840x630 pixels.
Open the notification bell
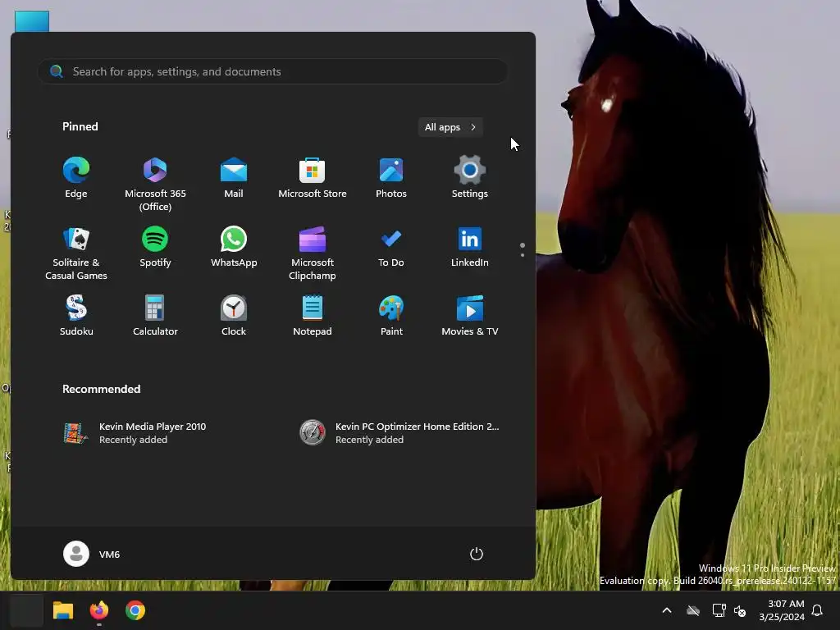(x=817, y=610)
